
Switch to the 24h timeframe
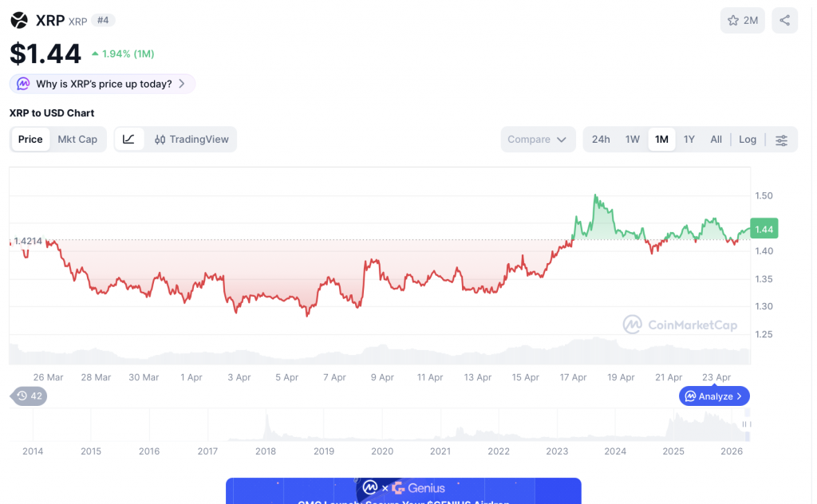[x=601, y=139]
